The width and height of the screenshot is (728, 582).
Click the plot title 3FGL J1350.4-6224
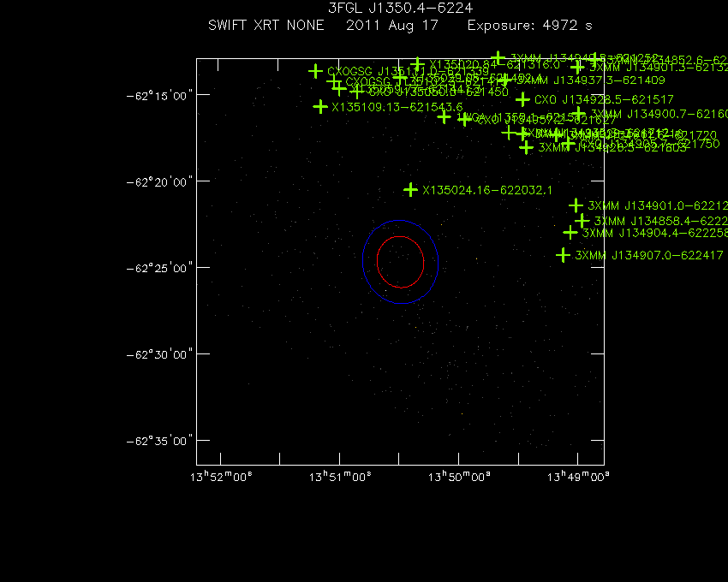coord(400,8)
